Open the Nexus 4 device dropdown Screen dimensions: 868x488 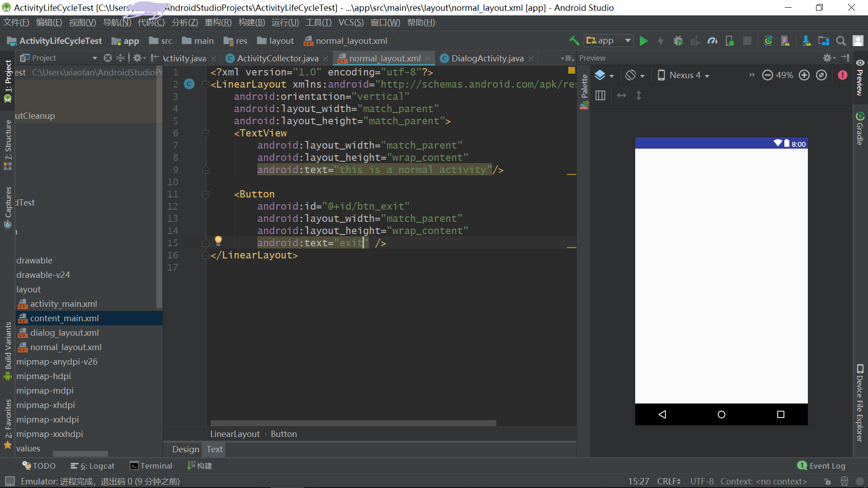point(684,75)
